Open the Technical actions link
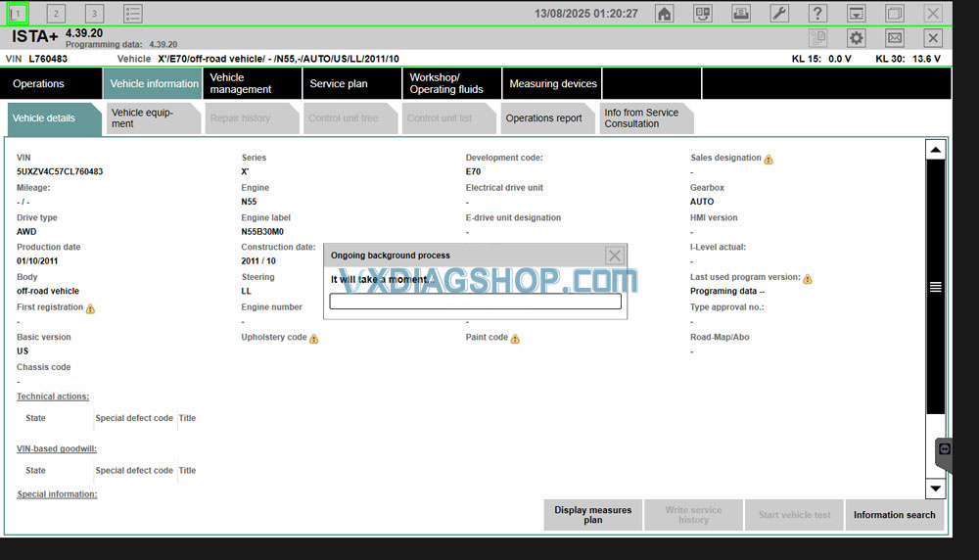The image size is (979, 560). point(53,397)
